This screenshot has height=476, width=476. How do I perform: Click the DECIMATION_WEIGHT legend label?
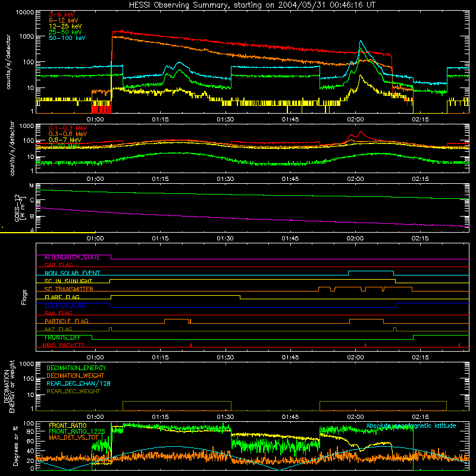click(x=76, y=376)
